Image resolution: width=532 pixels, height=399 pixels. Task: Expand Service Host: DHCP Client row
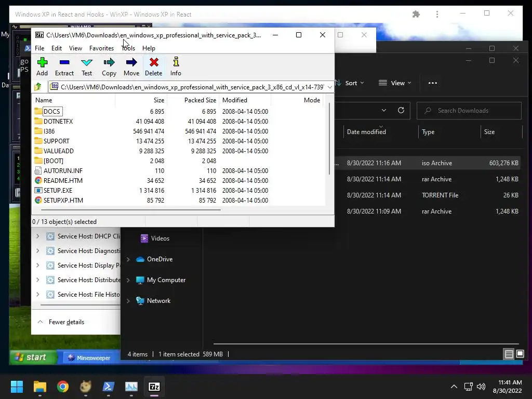(x=37, y=236)
